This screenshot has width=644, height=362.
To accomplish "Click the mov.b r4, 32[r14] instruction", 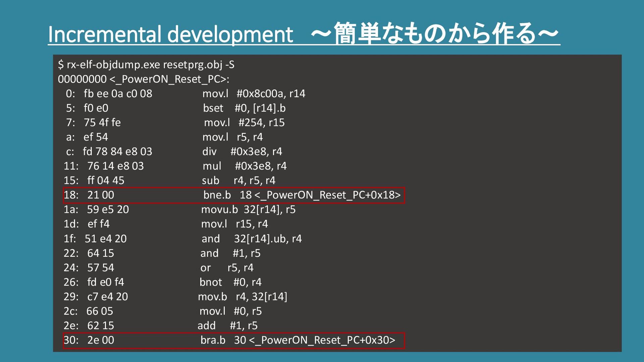I will coord(242,297).
